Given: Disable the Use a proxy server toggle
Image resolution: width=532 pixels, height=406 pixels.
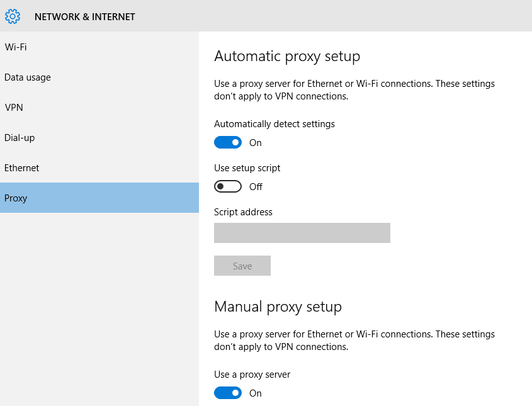Looking at the screenshot, I should (x=228, y=393).
